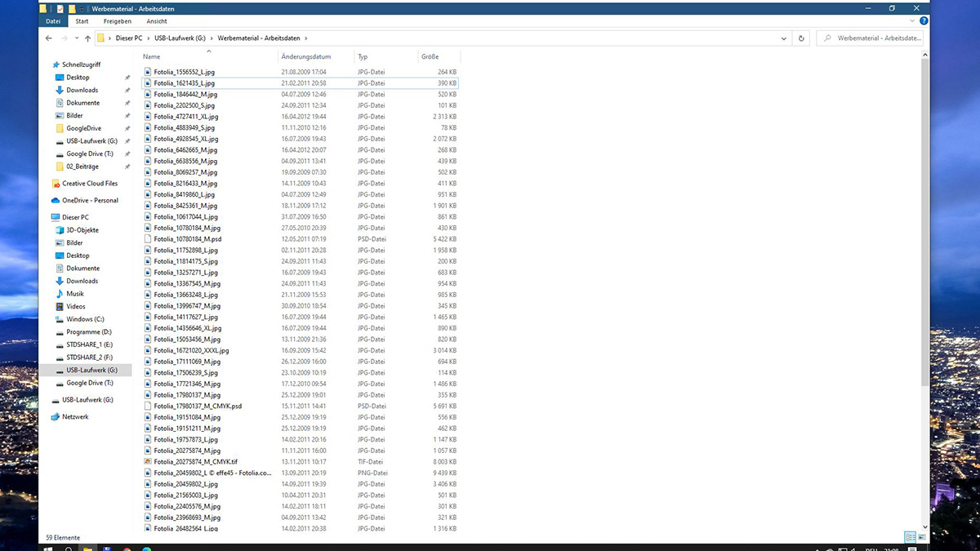The height and width of the screenshot is (551, 980).
Task: Open recent locations dropdown arrow
Action: tap(76, 38)
